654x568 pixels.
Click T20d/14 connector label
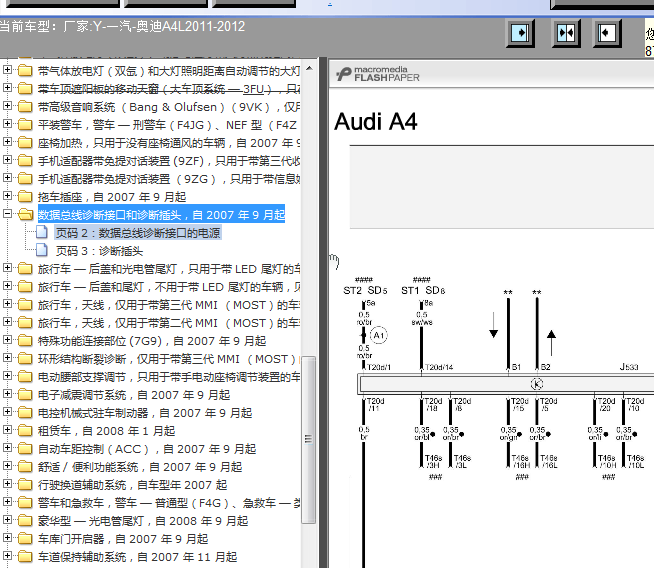click(439, 367)
